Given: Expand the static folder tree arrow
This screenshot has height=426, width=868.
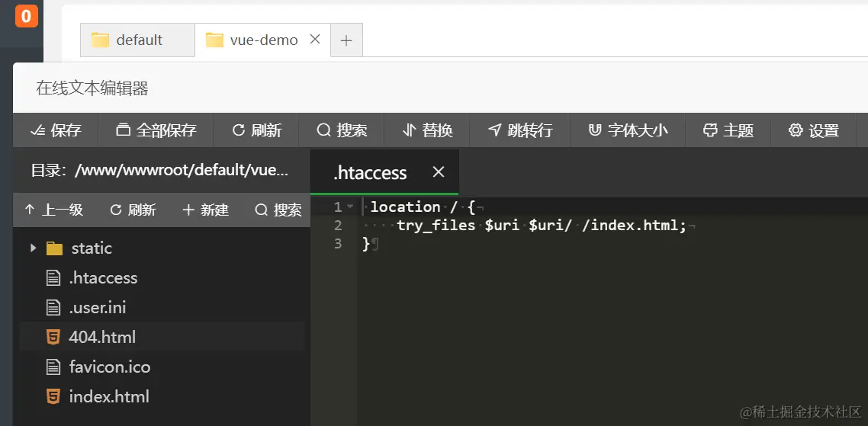Looking at the screenshot, I should (33, 248).
